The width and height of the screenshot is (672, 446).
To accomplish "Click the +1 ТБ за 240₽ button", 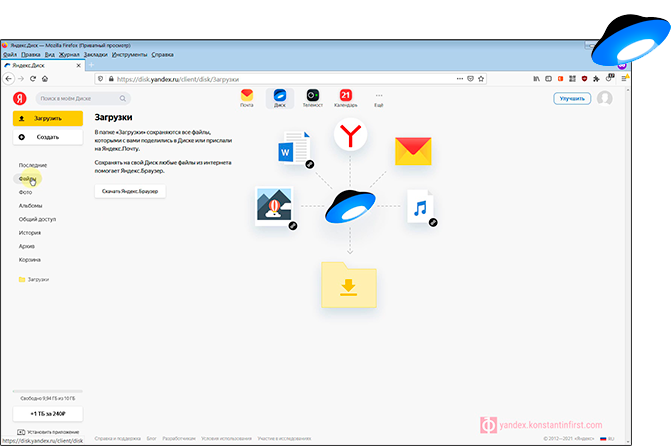I will pos(48,413).
